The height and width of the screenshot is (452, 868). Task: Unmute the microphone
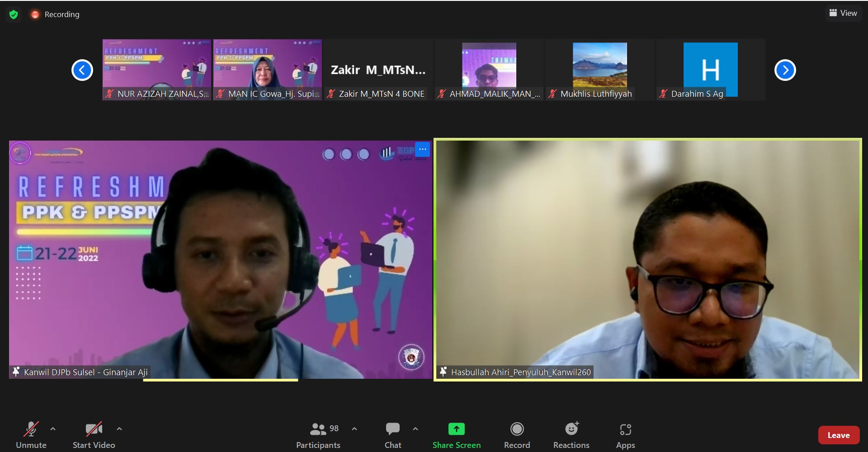click(x=31, y=434)
